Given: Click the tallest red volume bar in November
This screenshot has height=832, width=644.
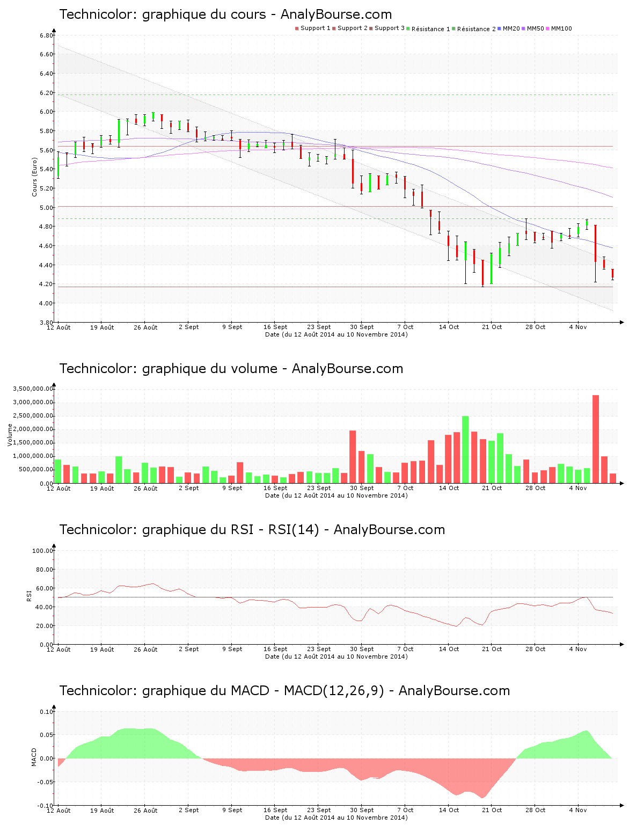Looking at the screenshot, I should [595, 439].
